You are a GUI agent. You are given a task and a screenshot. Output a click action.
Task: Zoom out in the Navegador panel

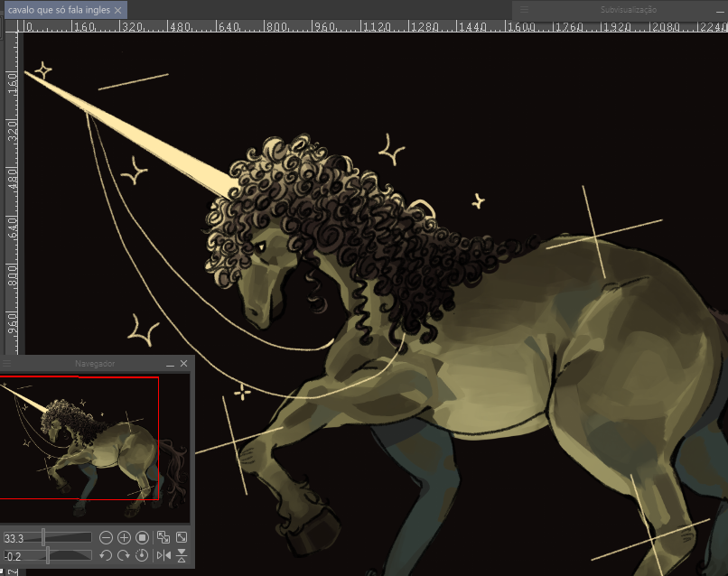(106, 537)
